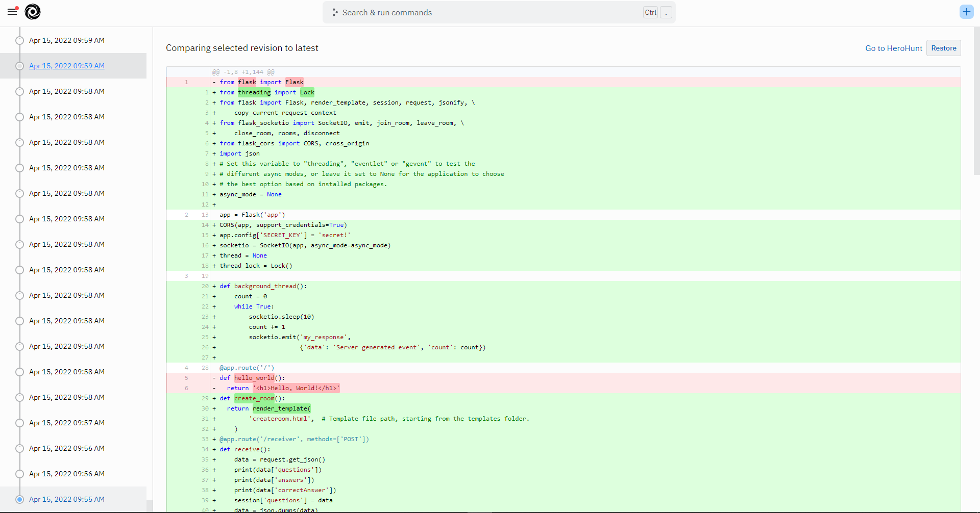Click the line print(data['correctAnswer'])
The width and height of the screenshot is (980, 513).
click(x=563, y=490)
